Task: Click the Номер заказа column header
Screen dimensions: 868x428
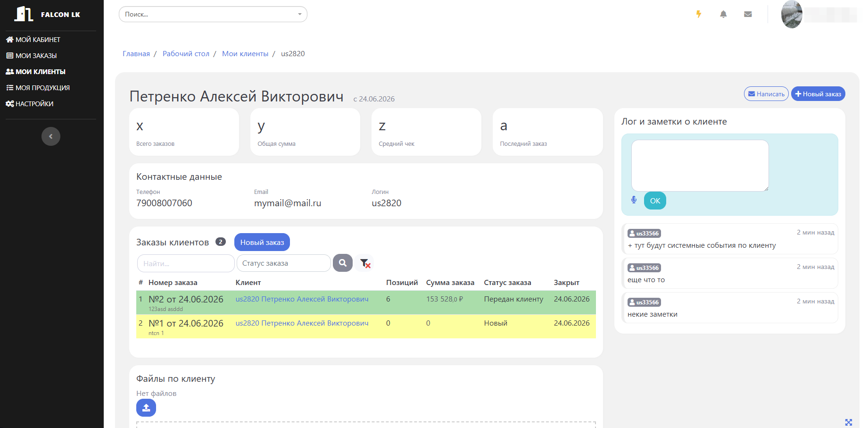Action: point(173,283)
